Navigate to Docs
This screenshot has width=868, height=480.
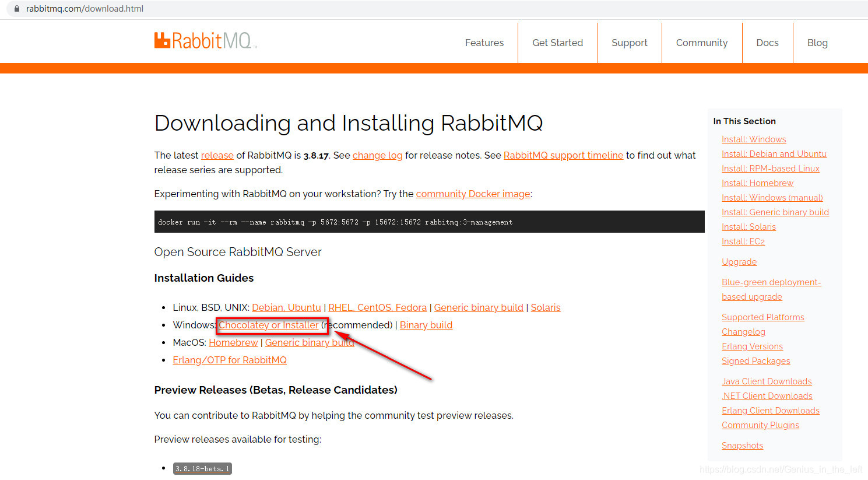pyautogui.click(x=767, y=43)
